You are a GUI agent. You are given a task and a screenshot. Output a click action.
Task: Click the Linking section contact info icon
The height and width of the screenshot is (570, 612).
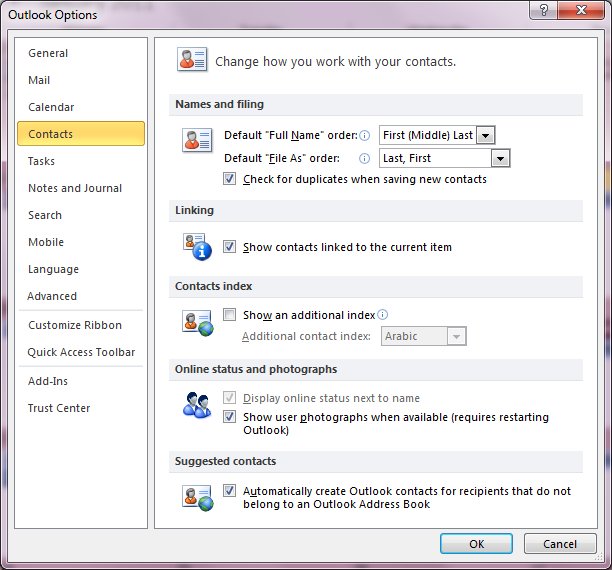(x=196, y=246)
